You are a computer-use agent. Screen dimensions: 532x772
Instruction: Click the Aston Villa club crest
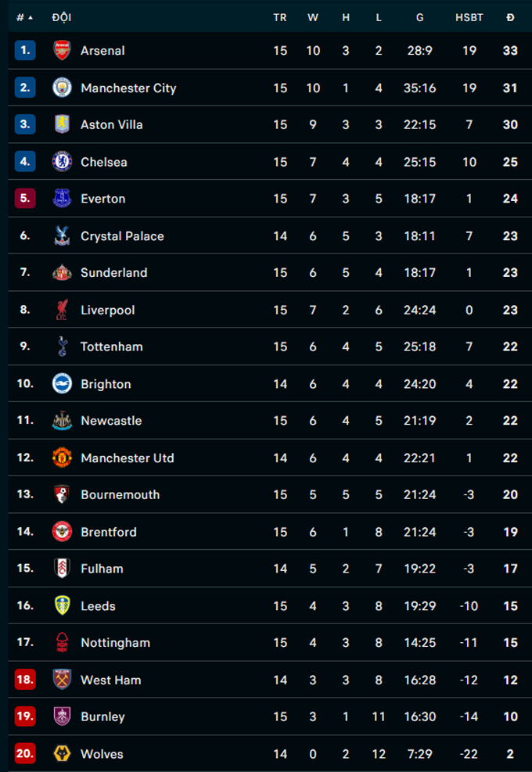62,124
